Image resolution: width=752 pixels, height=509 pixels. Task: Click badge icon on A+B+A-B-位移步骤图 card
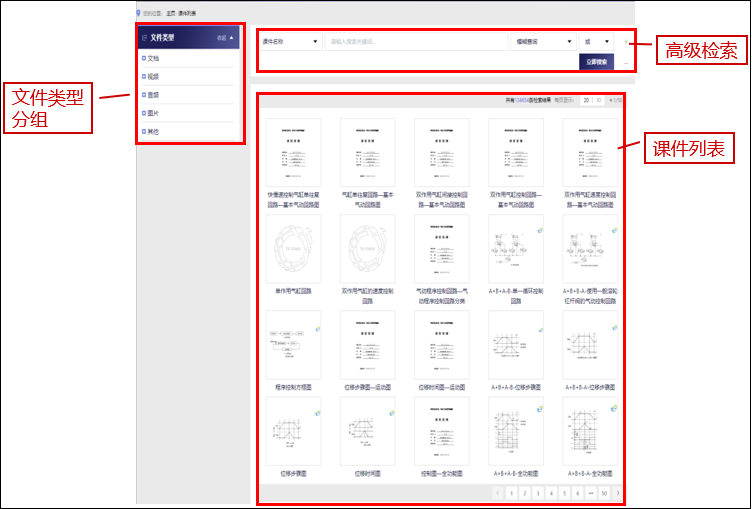click(540, 330)
